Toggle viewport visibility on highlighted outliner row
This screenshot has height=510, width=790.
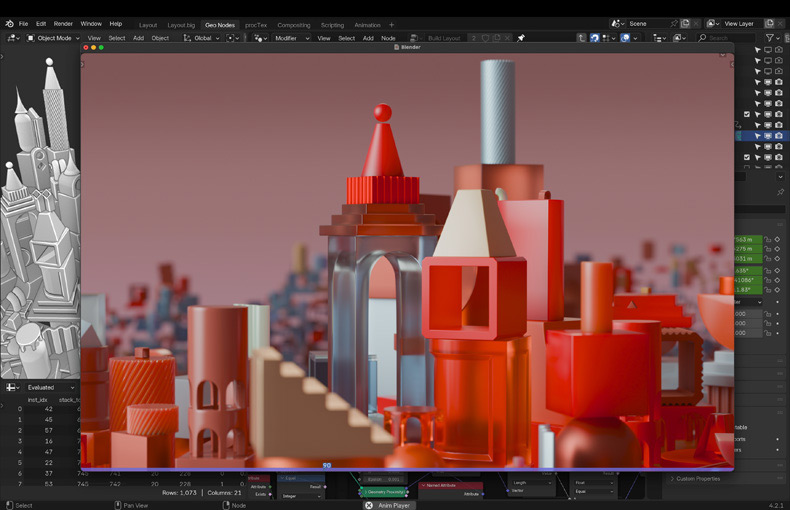click(x=767, y=135)
